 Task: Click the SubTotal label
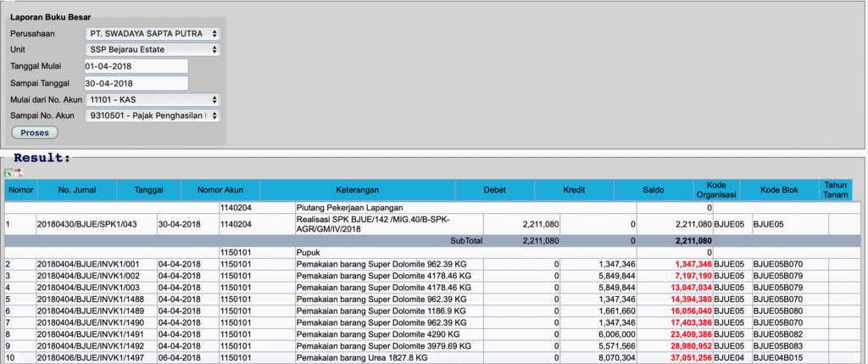pyautogui.click(x=467, y=241)
